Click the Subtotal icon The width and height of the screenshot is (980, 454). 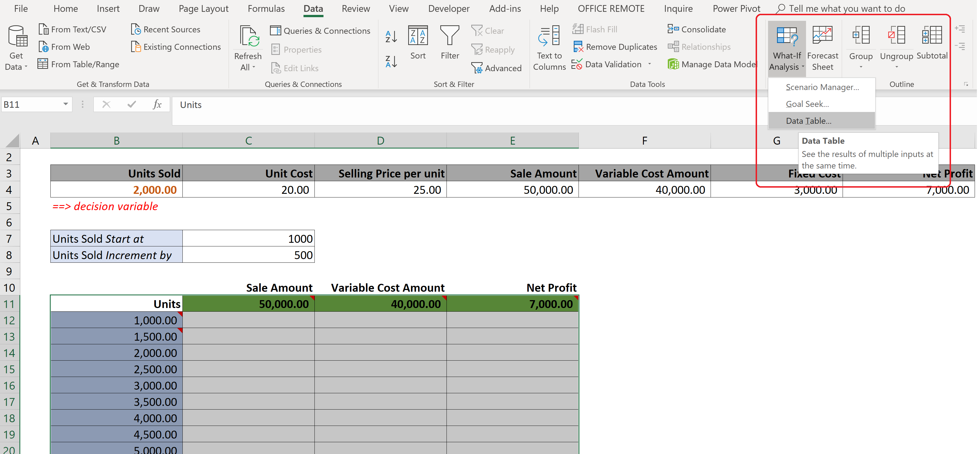932,35
